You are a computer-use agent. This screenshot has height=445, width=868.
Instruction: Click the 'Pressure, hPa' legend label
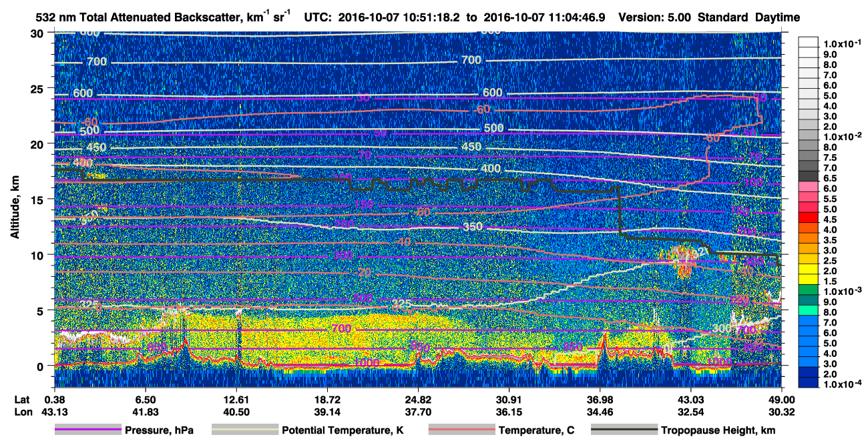point(159,430)
